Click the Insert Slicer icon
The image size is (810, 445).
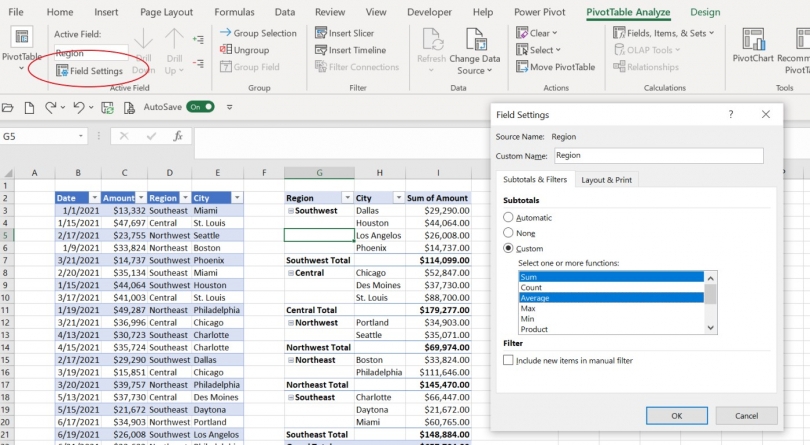click(x=320, y=33)
